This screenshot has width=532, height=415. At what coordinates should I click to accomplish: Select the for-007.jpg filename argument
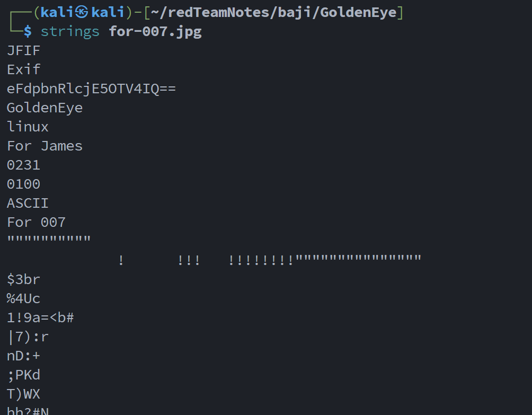pos(155,31)
